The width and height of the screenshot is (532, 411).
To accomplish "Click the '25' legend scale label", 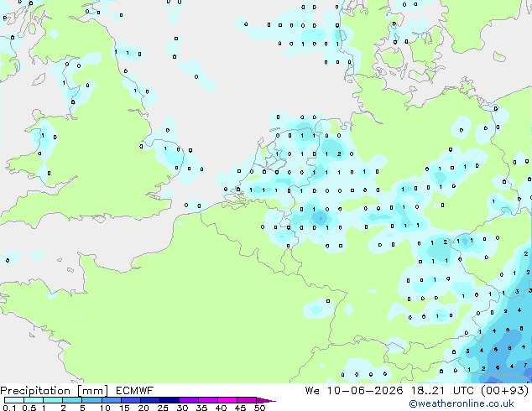I will [x=163, y=408].
